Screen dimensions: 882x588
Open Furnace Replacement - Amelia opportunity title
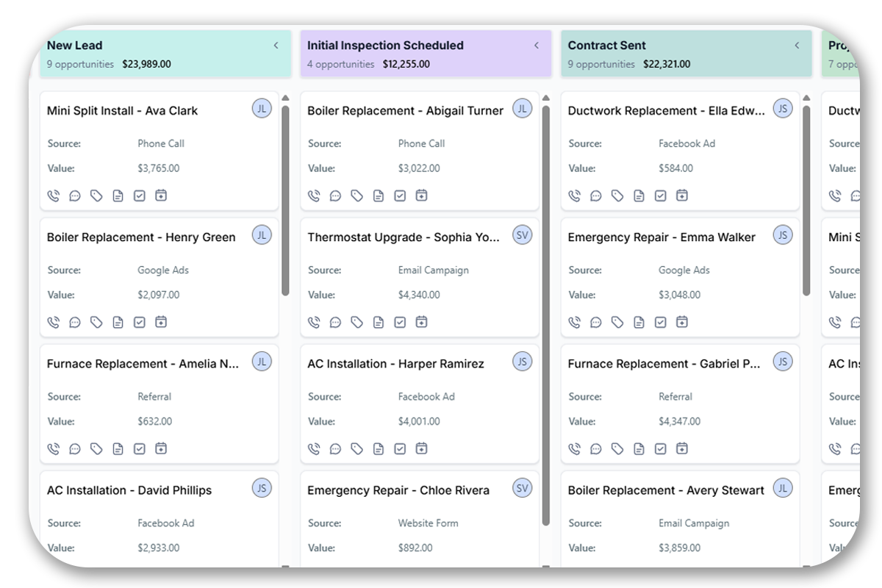(x=143, y=364)
